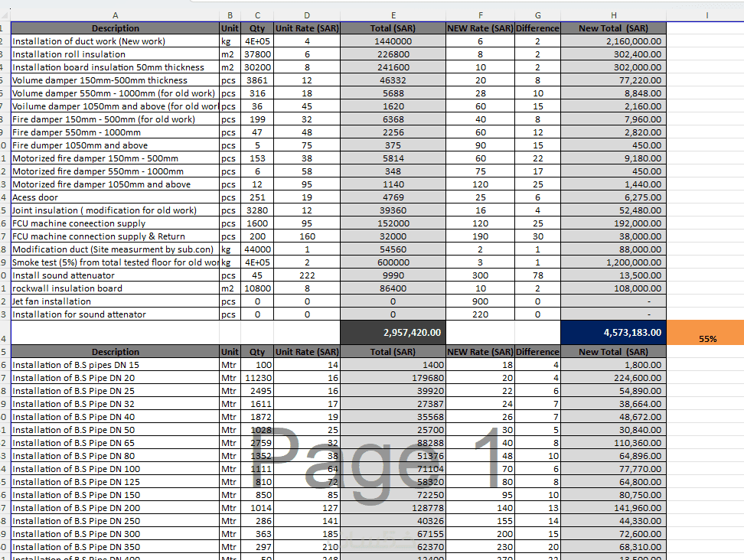
Task: Select new total '302,400.00'
Action: pos(614,54)
